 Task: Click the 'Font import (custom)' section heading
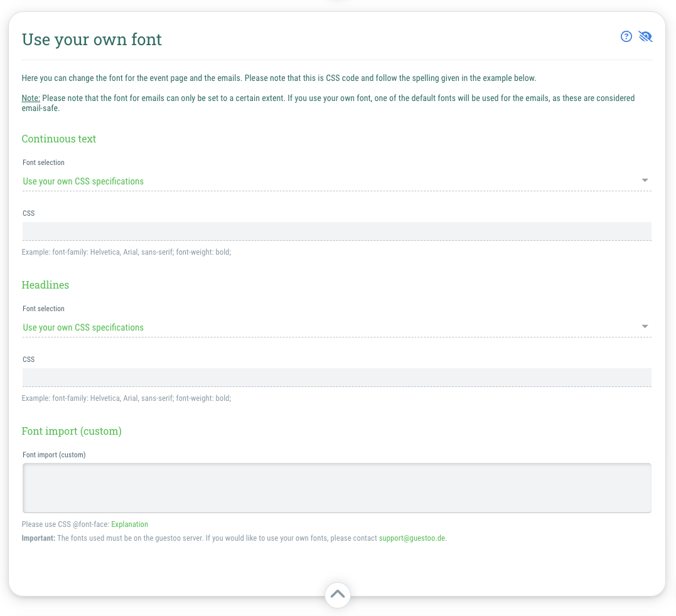[72, 431]
